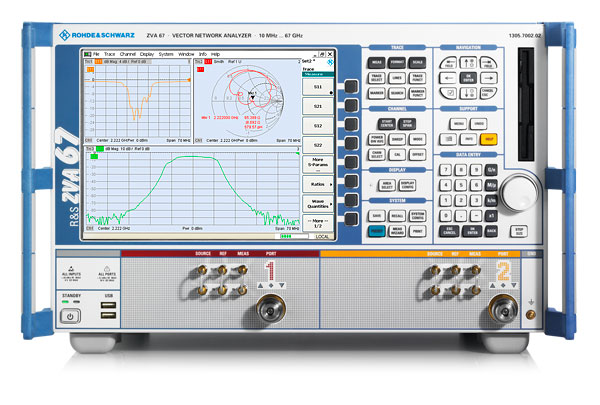
Task: Expand the Ratios softkey submenu
Action: click(x=318, y=184)
